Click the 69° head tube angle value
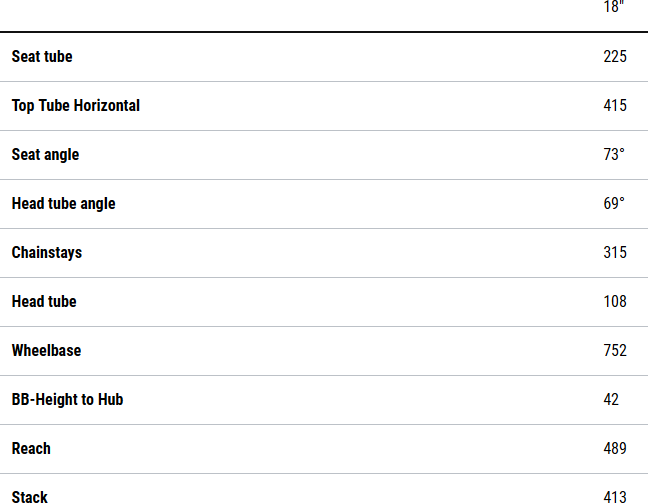 coord(614,204)
